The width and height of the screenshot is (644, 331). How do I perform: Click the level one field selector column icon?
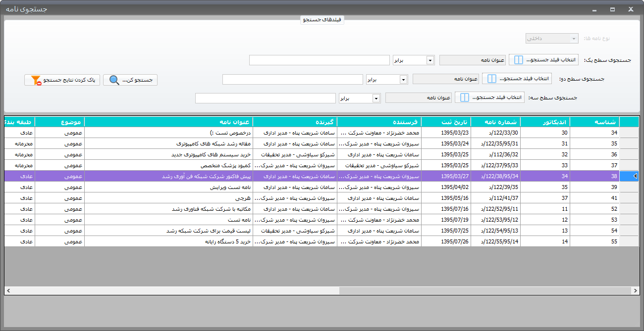[518, 60]
